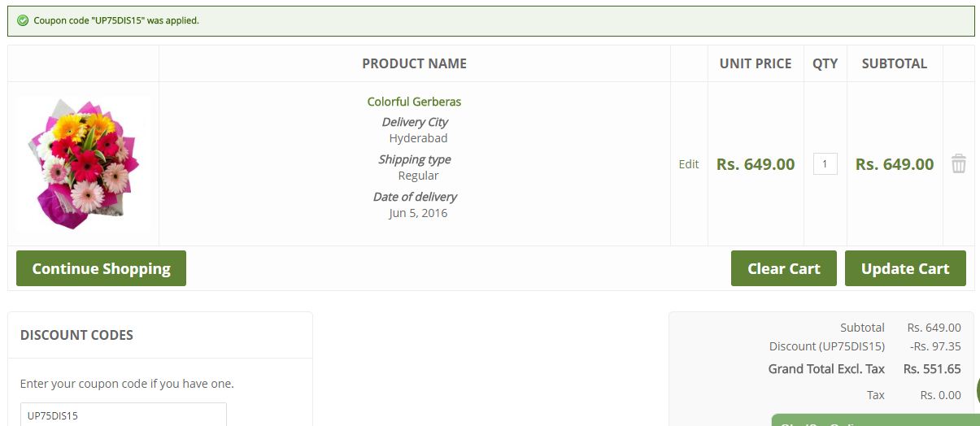Empty the cart with Clear Cart

(x=783, y=268)
